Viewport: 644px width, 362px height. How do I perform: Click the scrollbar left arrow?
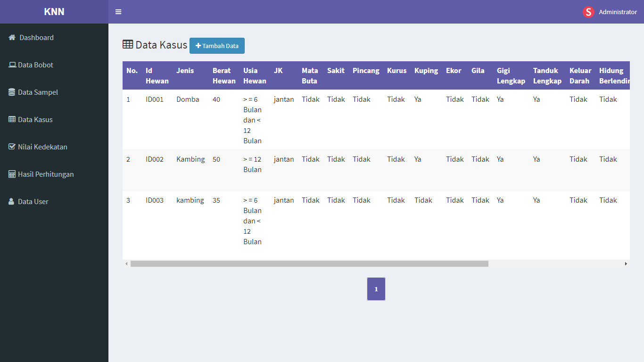126,263
